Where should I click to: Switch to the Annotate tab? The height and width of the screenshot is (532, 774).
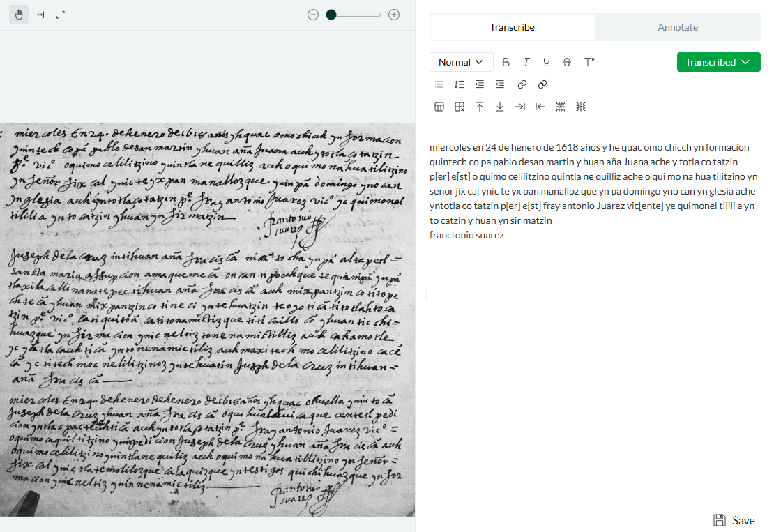(678, 27)
